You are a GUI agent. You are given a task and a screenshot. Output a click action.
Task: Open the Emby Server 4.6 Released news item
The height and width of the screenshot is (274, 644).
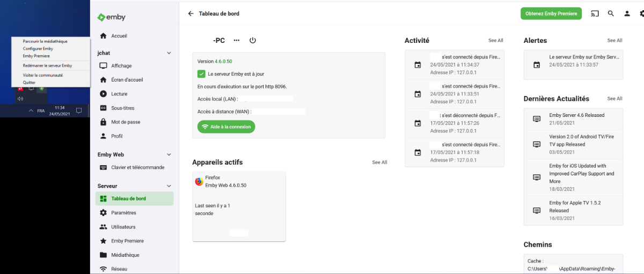[576, 115]
